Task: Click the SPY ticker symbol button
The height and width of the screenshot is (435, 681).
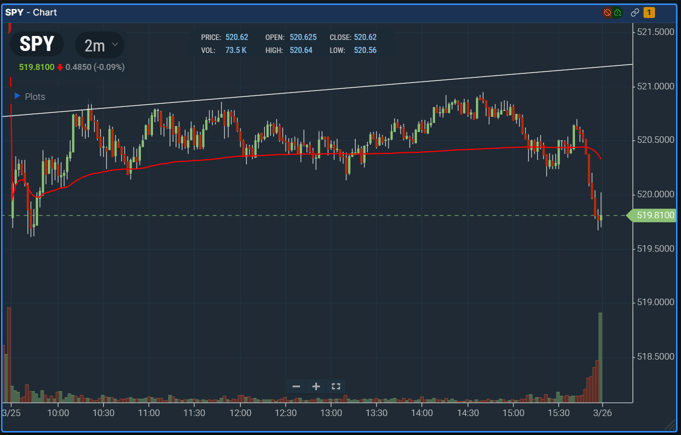Action: (37, 45)
